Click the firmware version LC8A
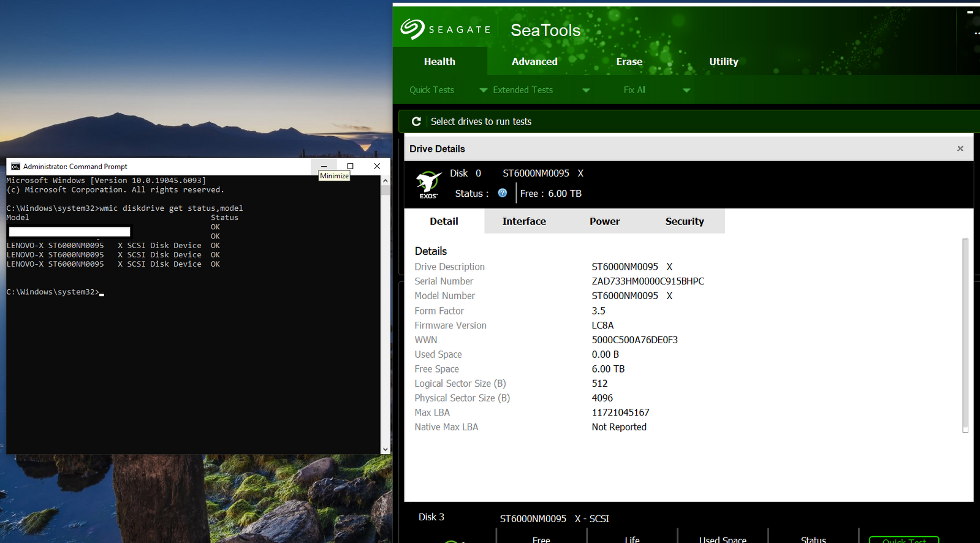Screen dimensions: 980x543 (x=602, y=325)
